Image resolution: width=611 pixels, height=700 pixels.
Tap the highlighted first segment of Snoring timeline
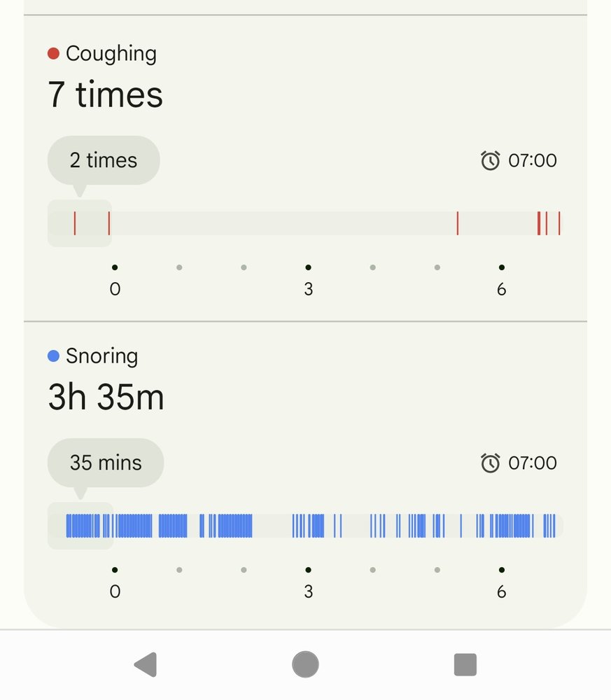pos(80,526)
